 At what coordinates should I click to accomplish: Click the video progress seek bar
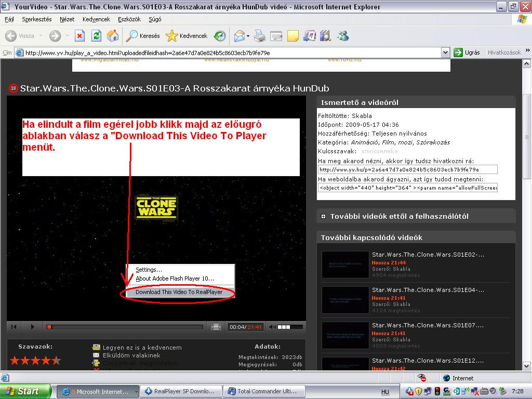[125, 327]
